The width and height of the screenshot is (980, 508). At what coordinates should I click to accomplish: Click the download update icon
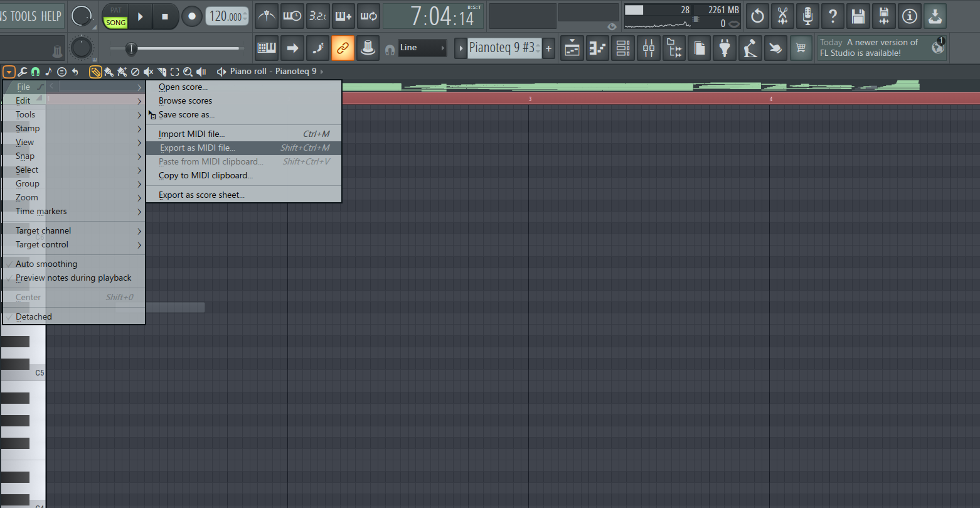[x=935, y=16]
